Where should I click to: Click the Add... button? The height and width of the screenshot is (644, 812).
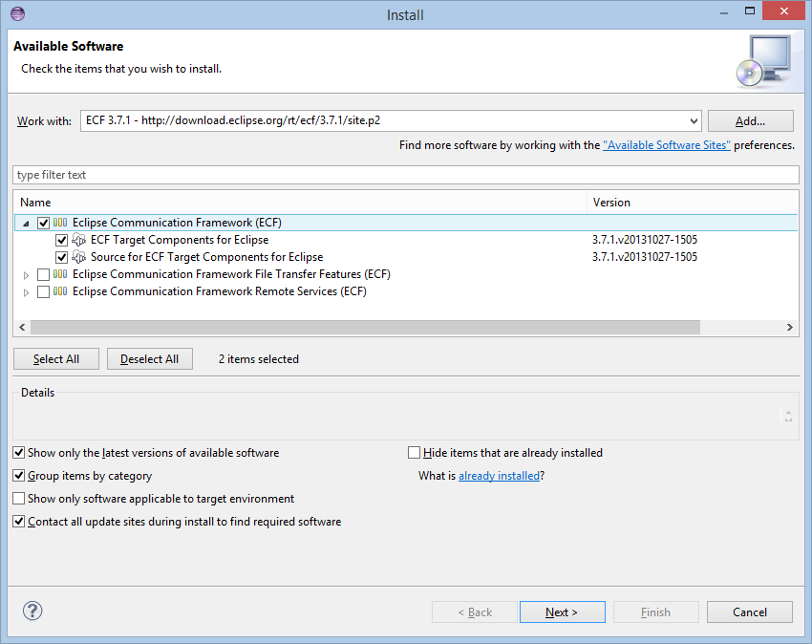click(x=750, y=121)
